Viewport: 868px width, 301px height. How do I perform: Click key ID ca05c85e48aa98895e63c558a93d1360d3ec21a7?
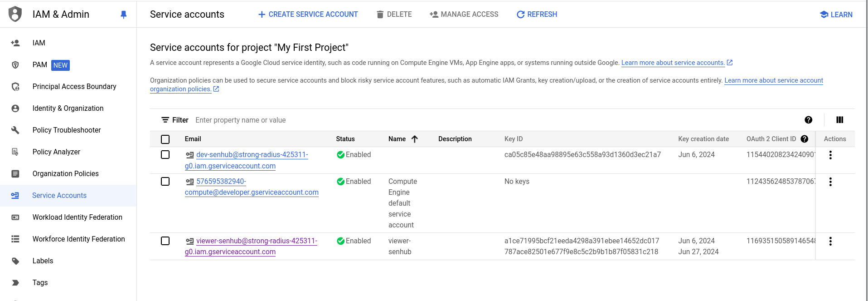(582, 155)
